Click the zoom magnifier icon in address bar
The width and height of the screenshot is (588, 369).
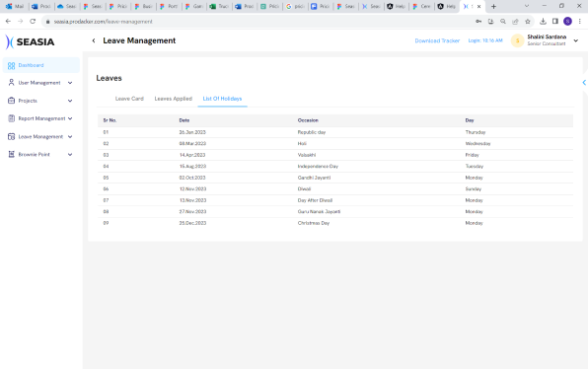(x=503, y=22)
